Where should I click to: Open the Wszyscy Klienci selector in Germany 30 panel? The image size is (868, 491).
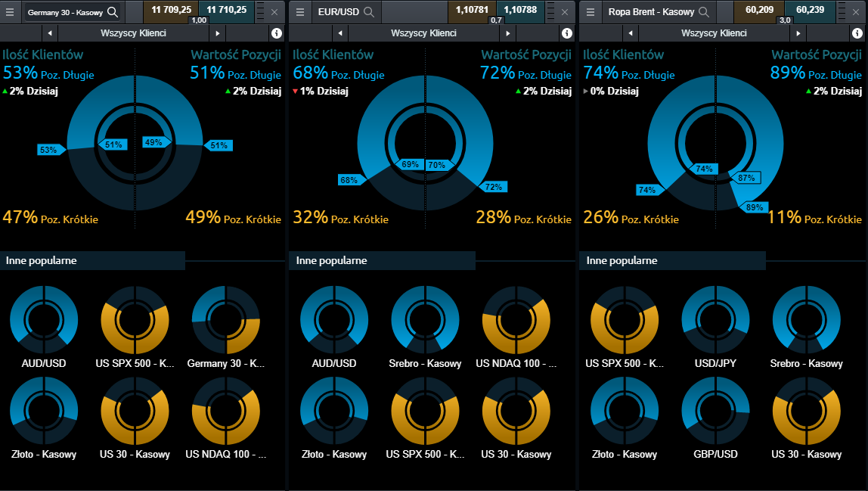tap(133, 33)
